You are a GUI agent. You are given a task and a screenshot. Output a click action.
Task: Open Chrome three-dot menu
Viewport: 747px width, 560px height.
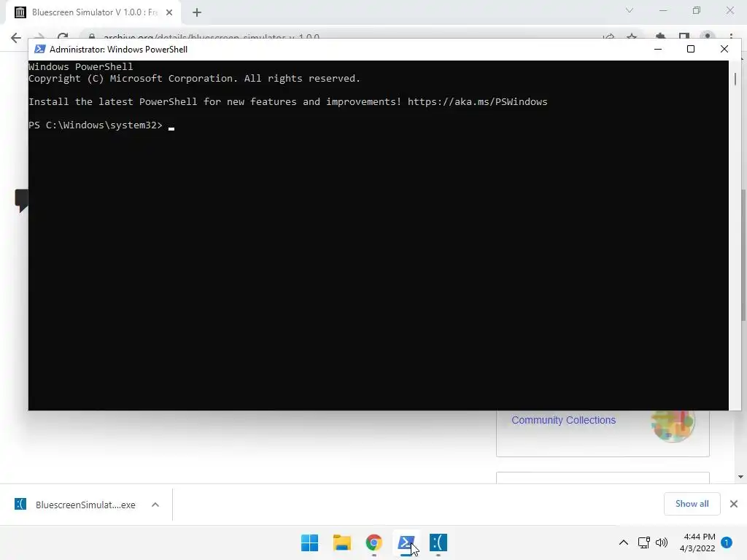[x=731, y=38]
